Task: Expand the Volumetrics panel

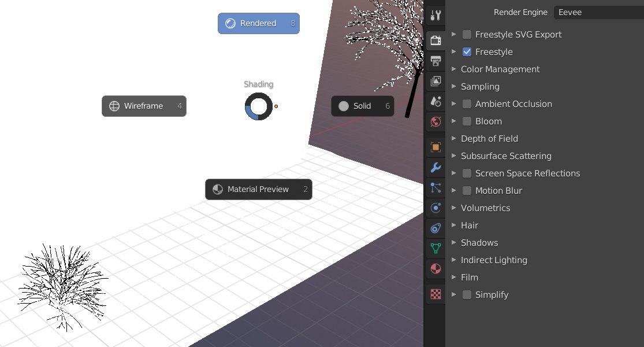Action: 454,208
